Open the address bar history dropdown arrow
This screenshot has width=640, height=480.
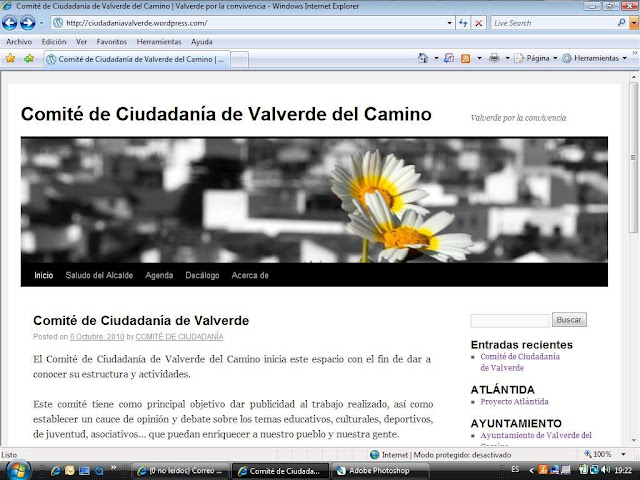(x=449, y=23)
